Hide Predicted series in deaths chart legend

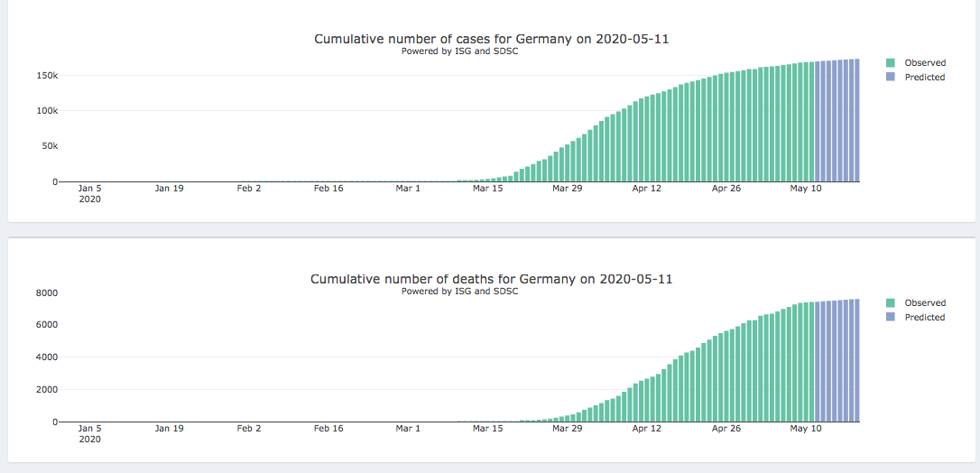924,318
